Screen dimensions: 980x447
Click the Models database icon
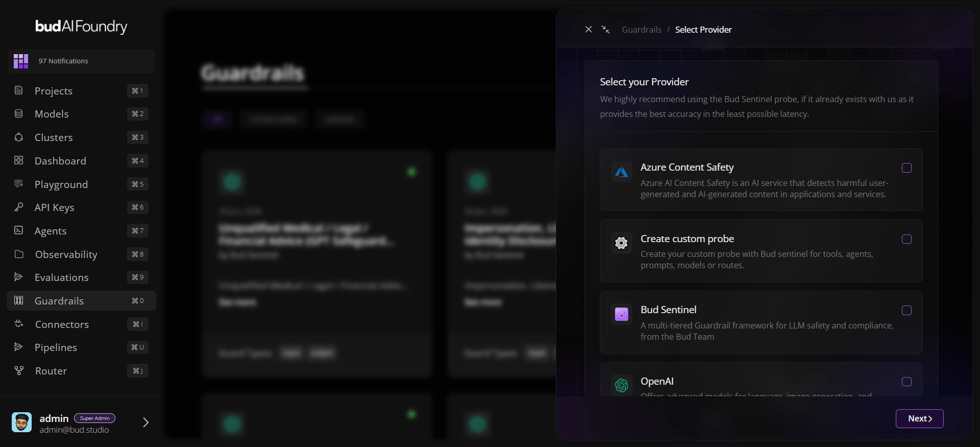pyautogui.click(x=19, y=113)
